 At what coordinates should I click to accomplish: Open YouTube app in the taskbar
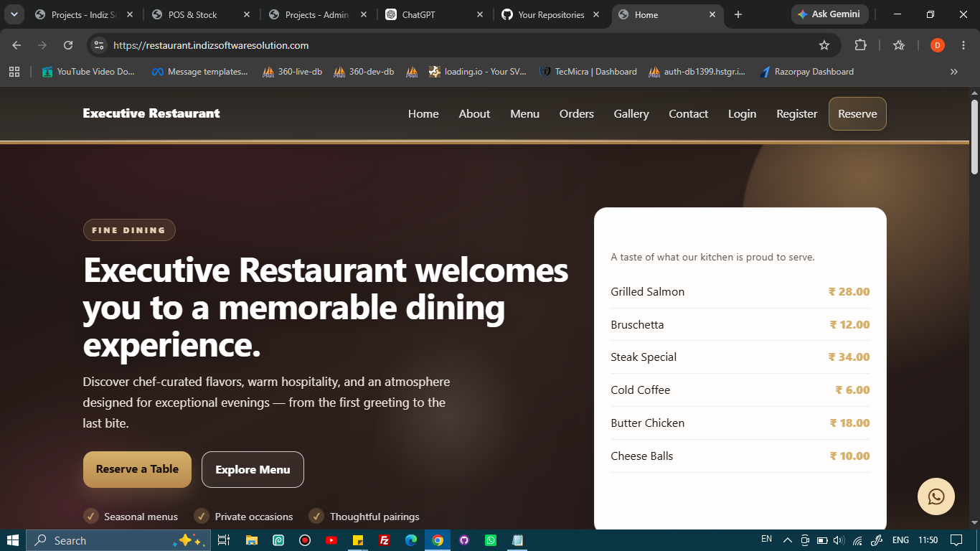tap(331, 540)
